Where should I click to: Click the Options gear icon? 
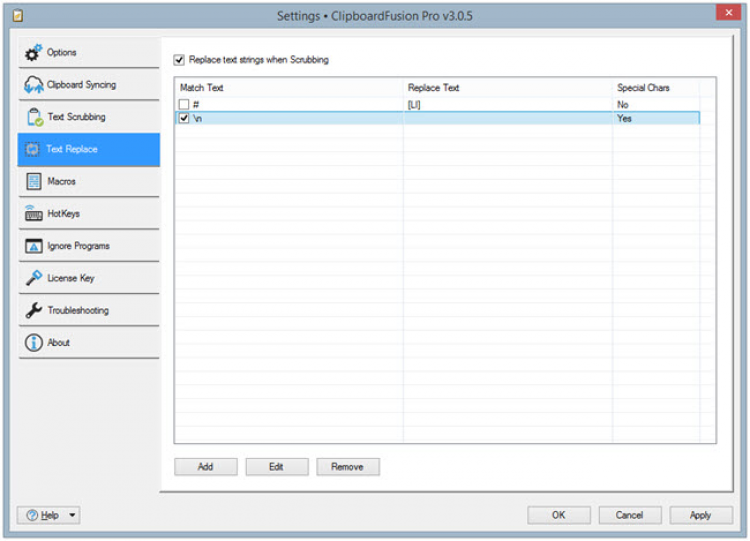(x=33, y=53)
